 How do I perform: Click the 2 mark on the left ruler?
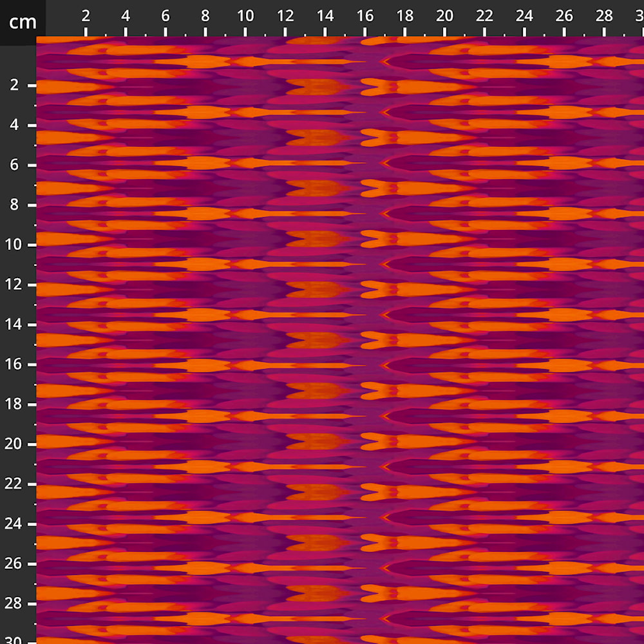click(14, 85)
